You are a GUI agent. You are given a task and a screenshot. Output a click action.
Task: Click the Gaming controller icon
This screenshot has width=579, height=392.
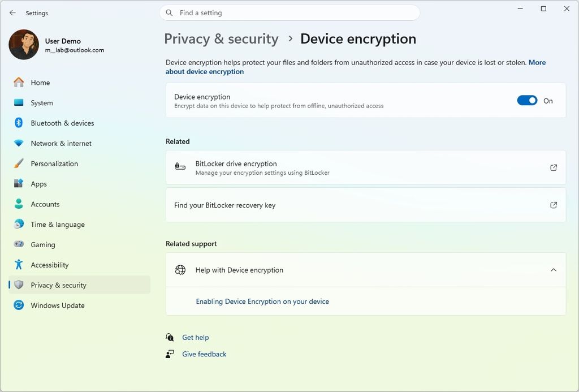pos(19,244)
